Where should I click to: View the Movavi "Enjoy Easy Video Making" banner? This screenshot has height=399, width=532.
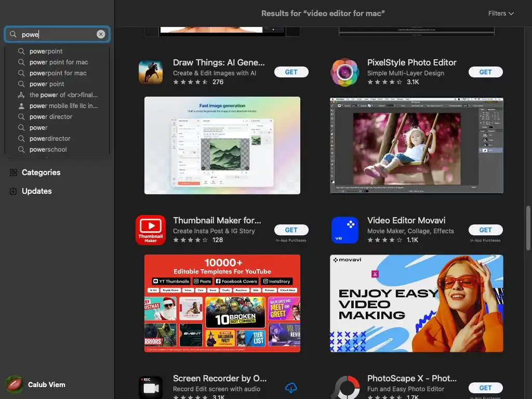coord(417,303)
